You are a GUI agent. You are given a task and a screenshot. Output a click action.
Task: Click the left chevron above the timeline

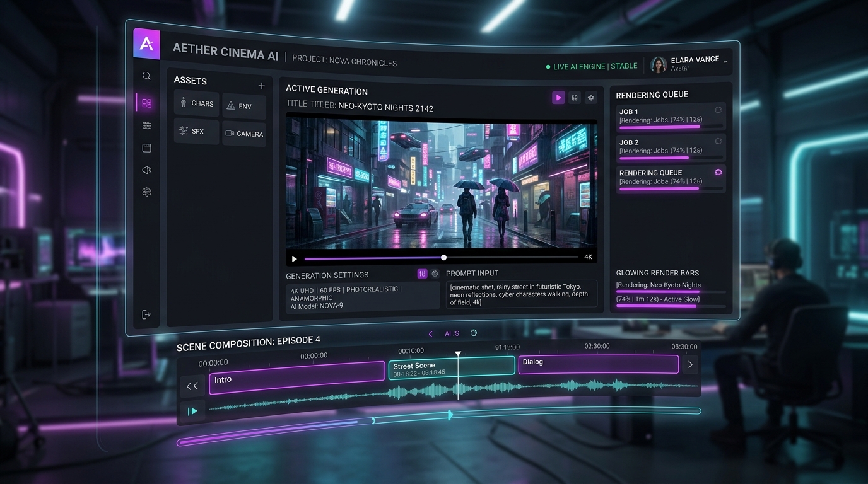coord(431,334)
